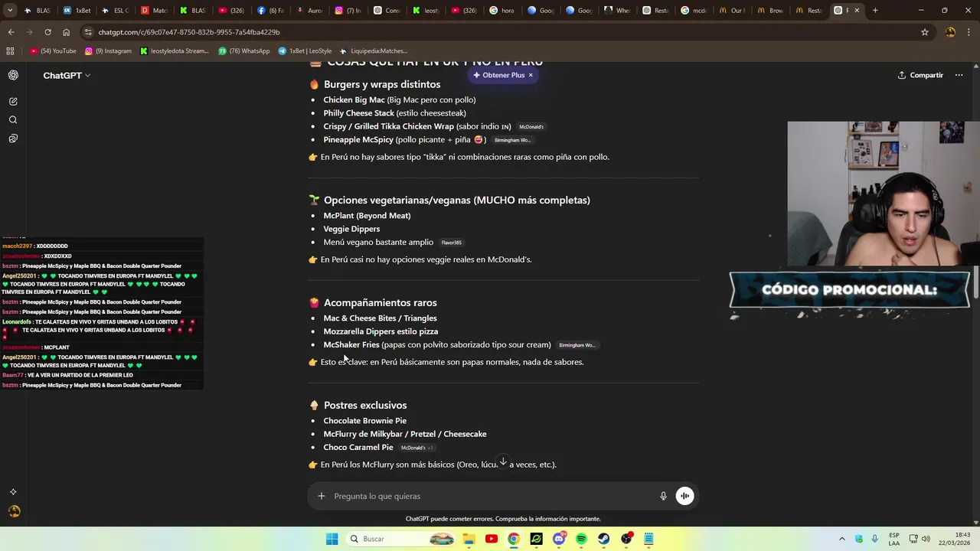Click the Compartir share button
Image resolution: width=980 pixels, height=551 pixels.
(920, 75)
